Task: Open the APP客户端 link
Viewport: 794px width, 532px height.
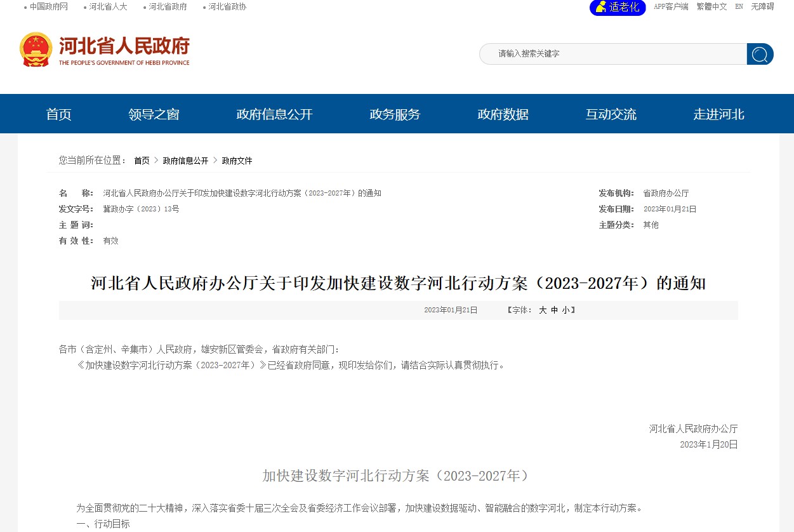Action: (671, 7)
